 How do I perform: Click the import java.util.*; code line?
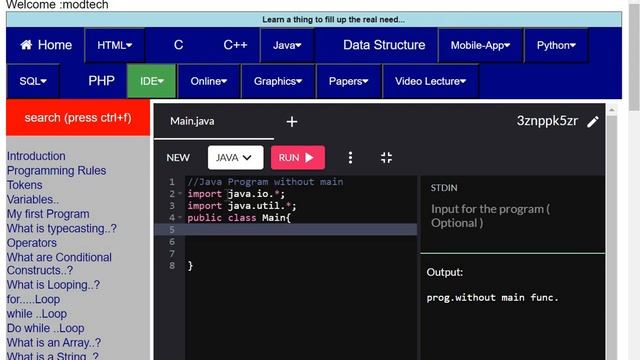pos(242,206)
